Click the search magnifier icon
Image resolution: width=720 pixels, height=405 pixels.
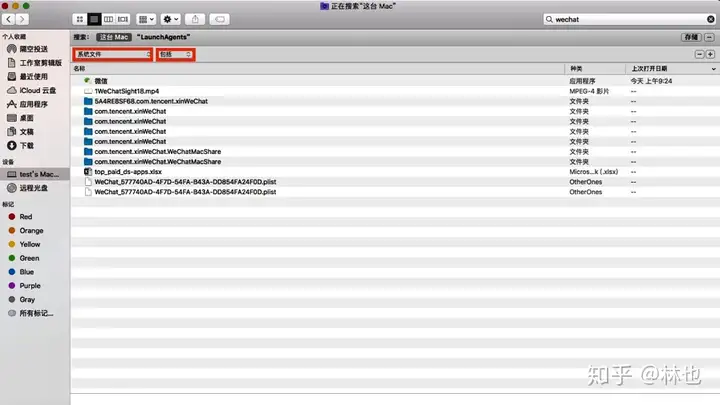pyautogui.click(x=549, y=19)
